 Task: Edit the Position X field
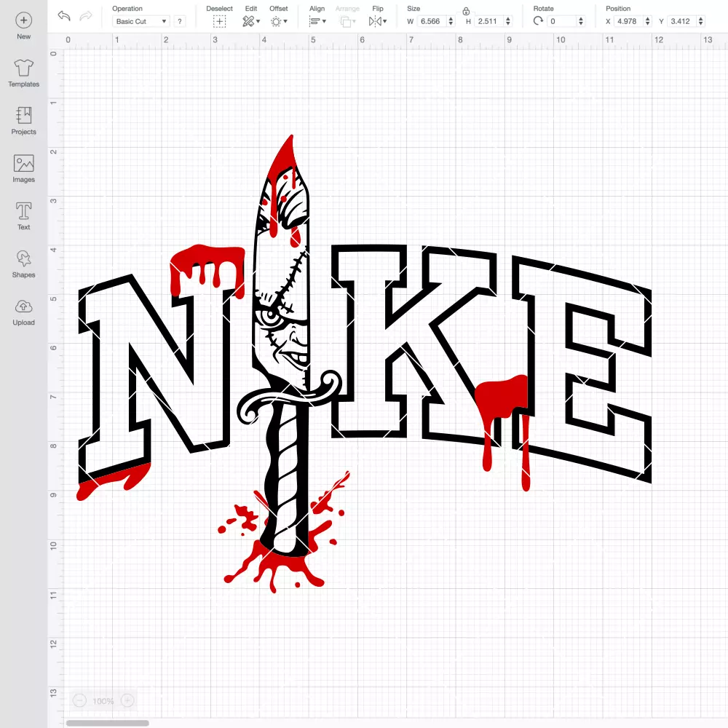tap(628, 21)
